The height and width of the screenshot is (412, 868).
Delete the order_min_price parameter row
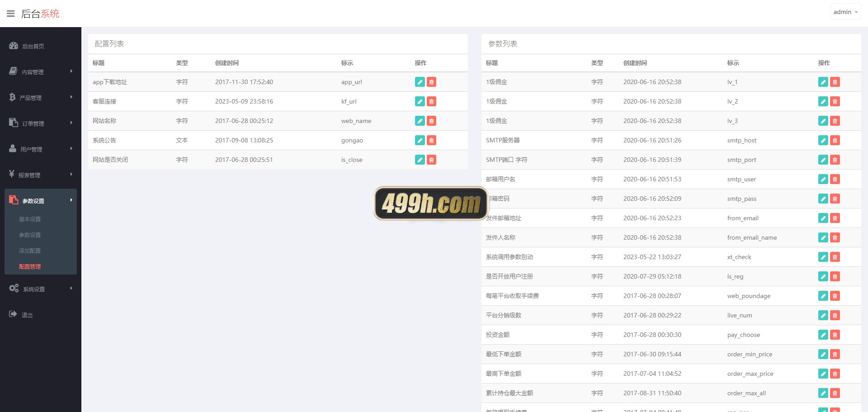coord(835,354)
